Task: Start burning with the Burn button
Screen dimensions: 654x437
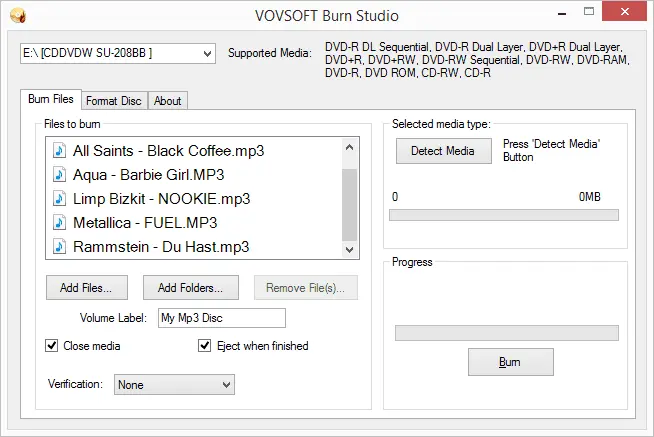Action: coord(510,362)
